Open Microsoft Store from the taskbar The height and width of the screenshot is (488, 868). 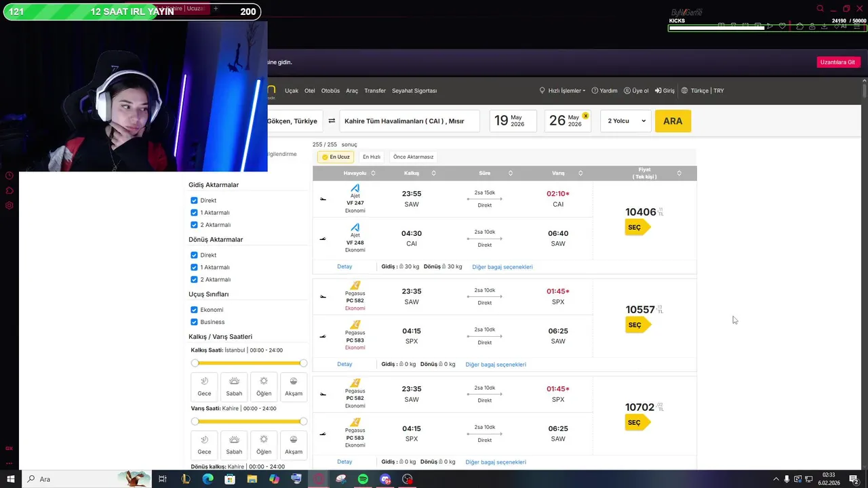pos(230,479)
